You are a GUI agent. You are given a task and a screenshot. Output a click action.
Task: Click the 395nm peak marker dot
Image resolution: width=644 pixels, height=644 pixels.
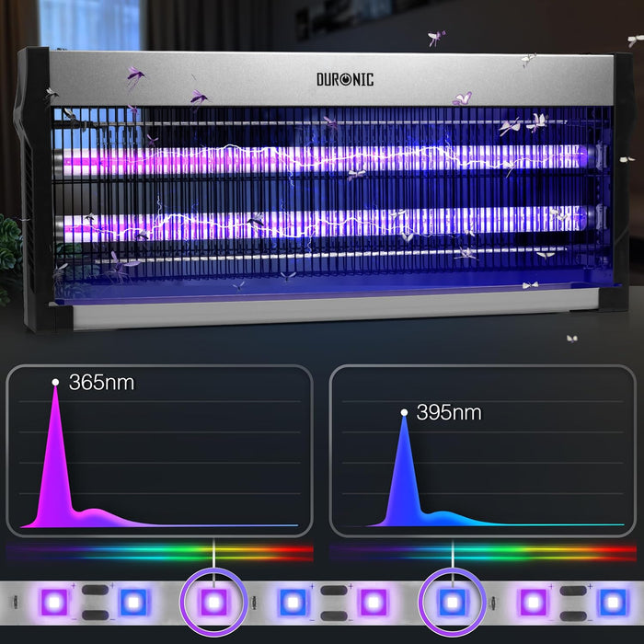404,412
